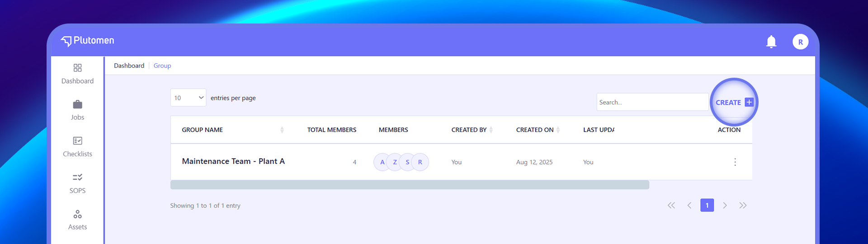The image size is (868, 244).
Task: Go to next page
Action: 725,206
